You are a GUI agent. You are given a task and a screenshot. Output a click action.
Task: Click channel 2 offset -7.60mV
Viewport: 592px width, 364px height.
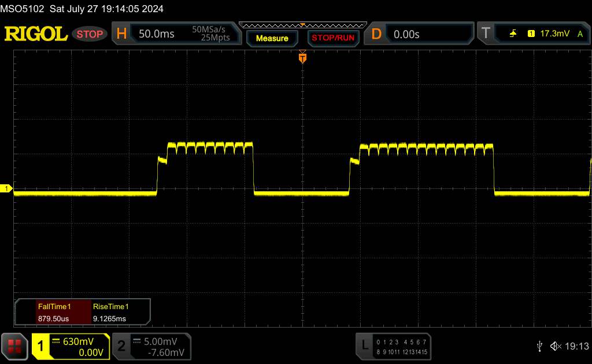tap(166, 352)
